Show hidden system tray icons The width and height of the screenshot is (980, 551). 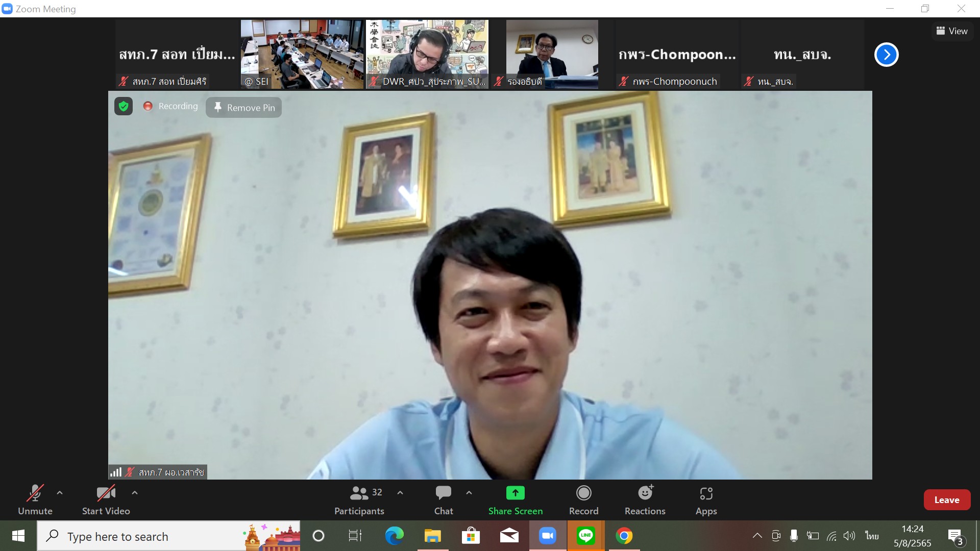[x=757, y=536]
